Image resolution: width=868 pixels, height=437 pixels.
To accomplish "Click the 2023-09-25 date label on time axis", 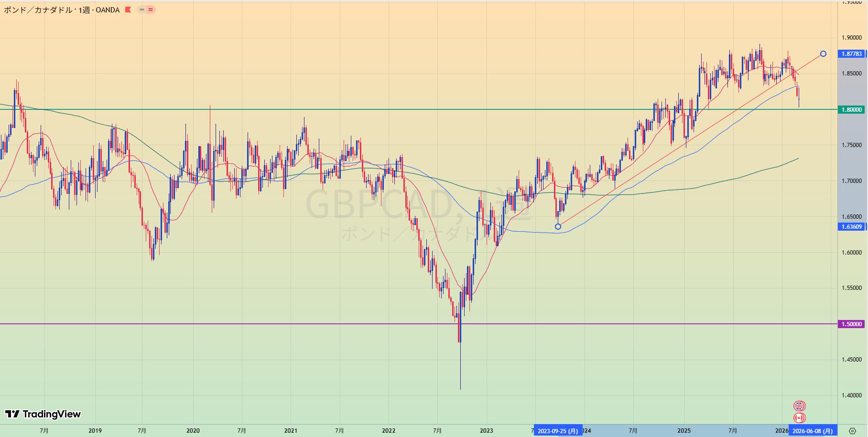I will [x=557, y=431].
